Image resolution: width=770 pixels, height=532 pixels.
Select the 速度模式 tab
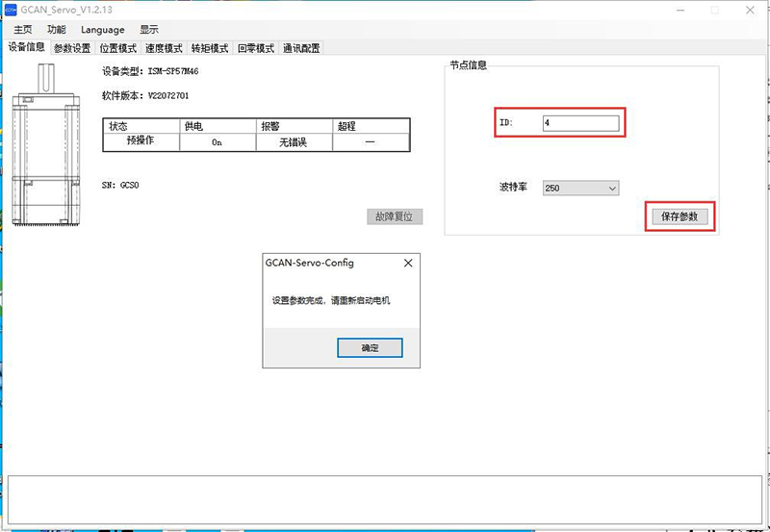pyautogui.click(x=164, y=48)
